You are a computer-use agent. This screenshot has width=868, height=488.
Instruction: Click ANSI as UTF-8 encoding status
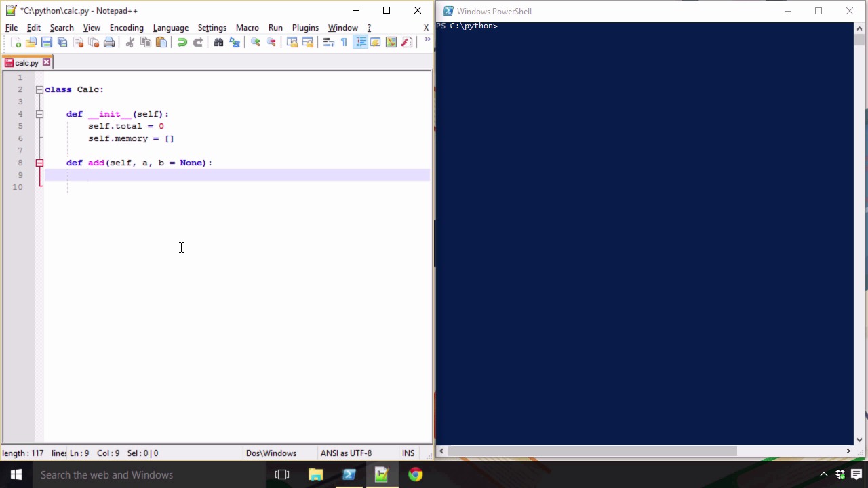346,453
